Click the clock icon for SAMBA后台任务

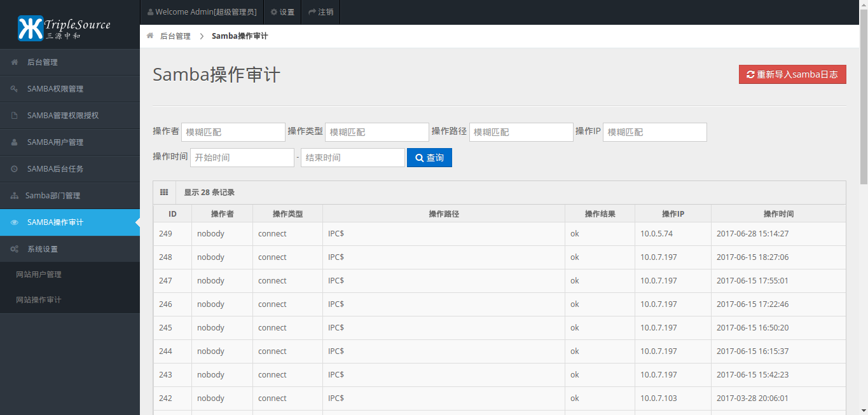point(14,169)
